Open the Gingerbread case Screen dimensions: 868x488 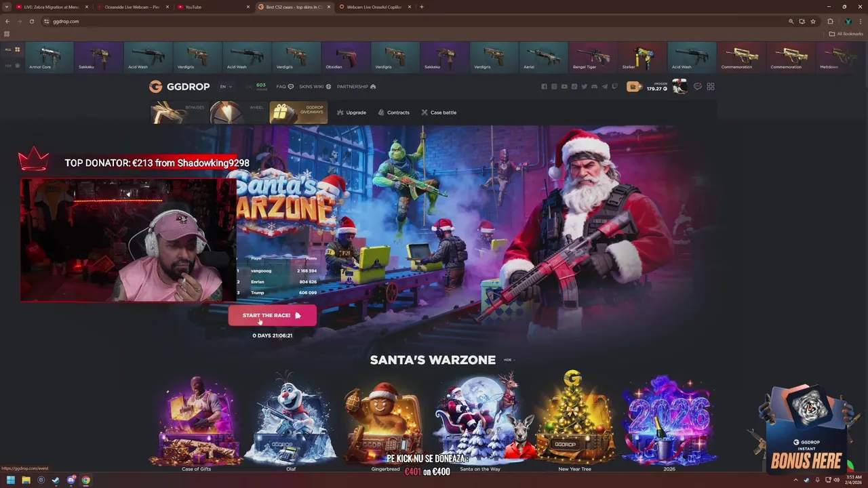385,422
